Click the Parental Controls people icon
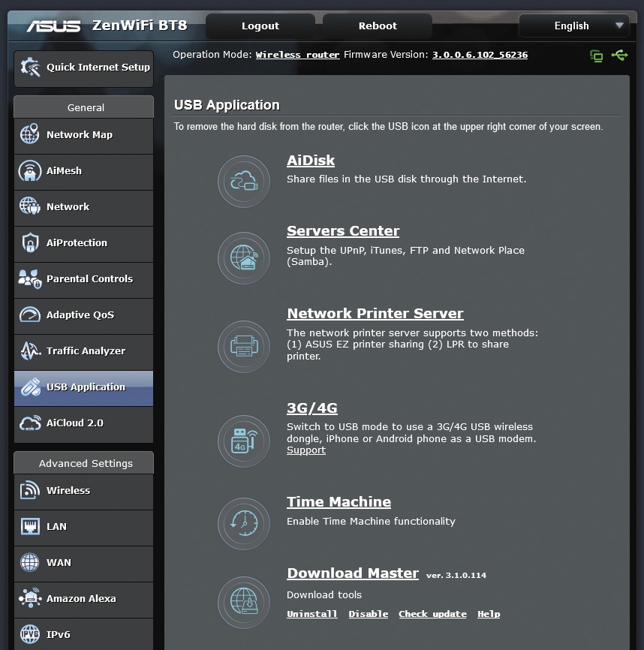Viewport: 644px width, 650px height. tap(30, 278)
